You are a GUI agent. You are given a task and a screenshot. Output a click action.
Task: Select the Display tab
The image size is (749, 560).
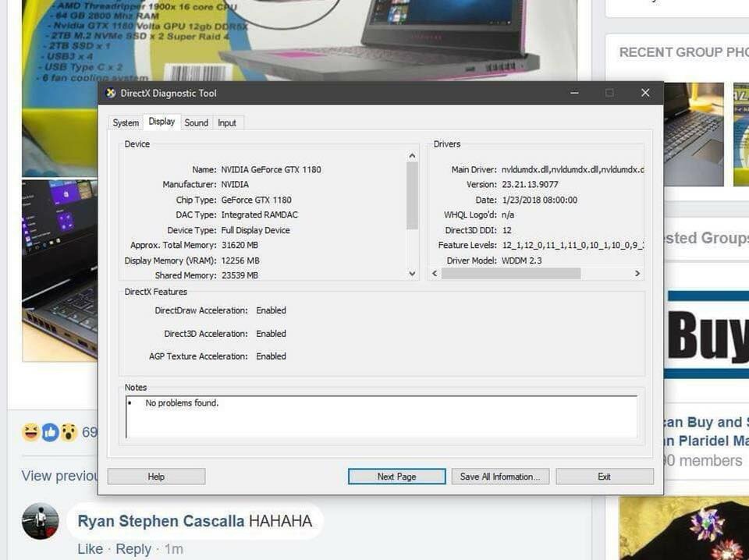[x=162, y=122]
